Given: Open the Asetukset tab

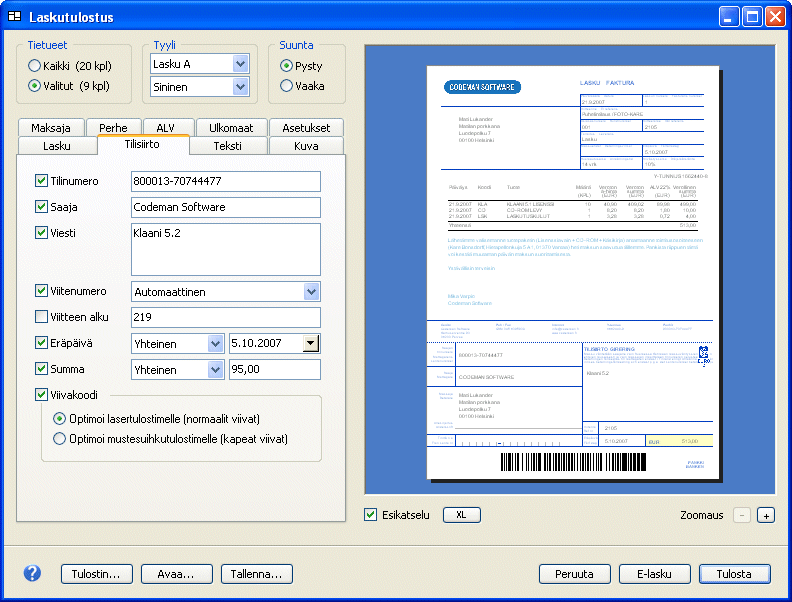Looking at the screenshot, I should [x=306, y=127].
